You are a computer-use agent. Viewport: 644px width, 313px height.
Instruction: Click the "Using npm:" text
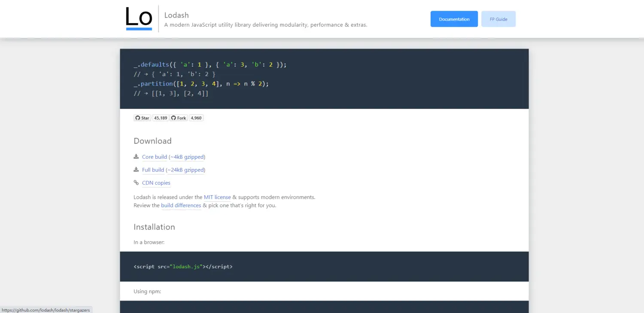click(x=147, y=292)
